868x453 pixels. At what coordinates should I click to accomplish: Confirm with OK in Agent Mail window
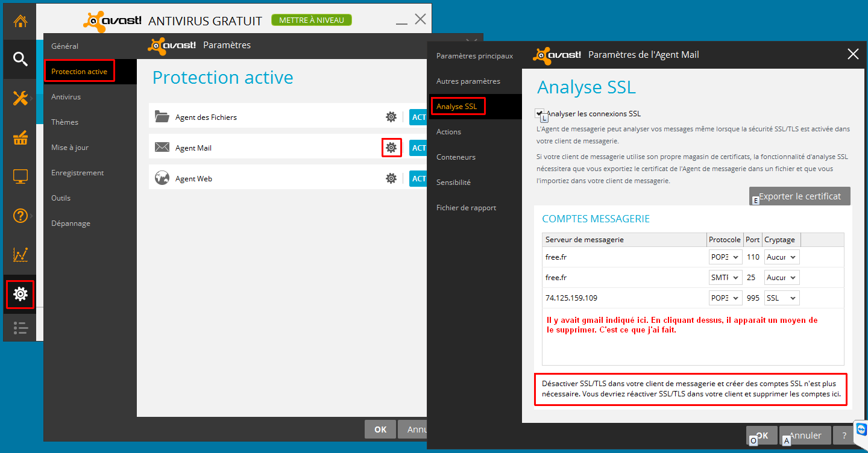[x=762, y=435]
